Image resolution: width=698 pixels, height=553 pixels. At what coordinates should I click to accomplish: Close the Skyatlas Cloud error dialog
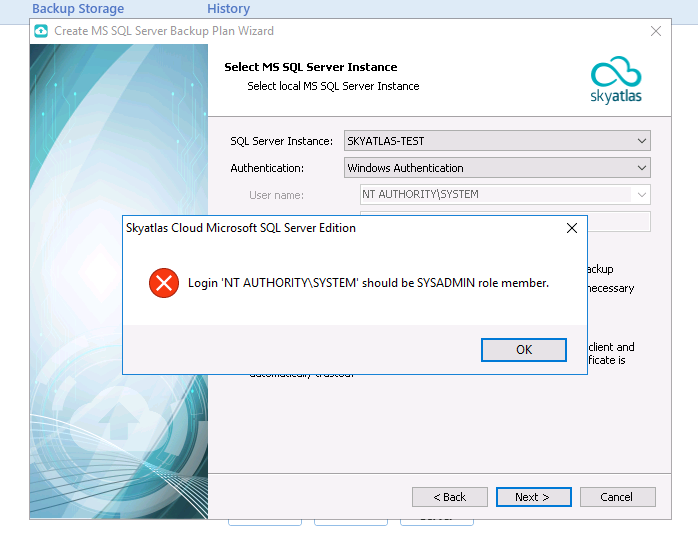point(572,228)
